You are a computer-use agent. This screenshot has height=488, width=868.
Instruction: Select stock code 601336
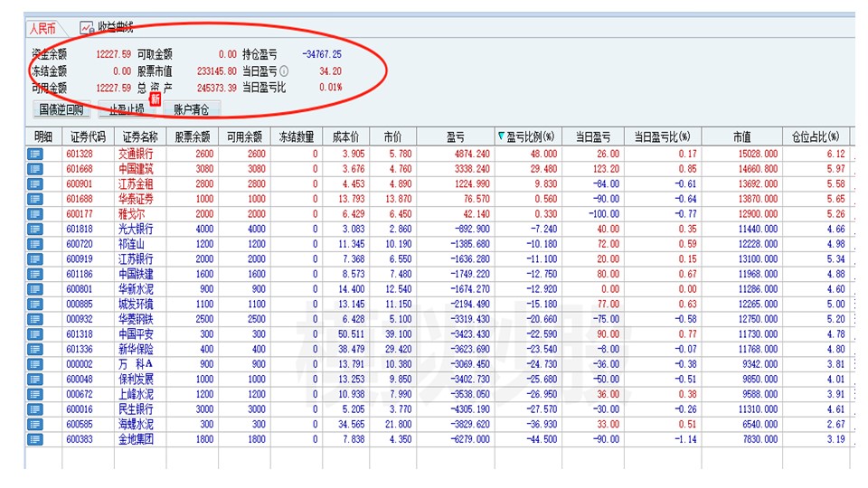[x=80, y=349]
